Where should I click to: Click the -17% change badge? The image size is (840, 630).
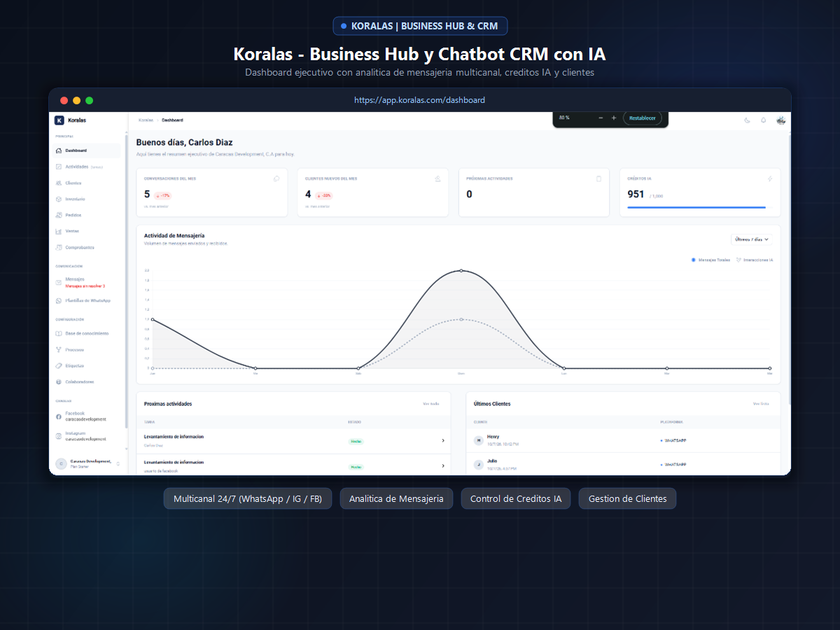162,195
